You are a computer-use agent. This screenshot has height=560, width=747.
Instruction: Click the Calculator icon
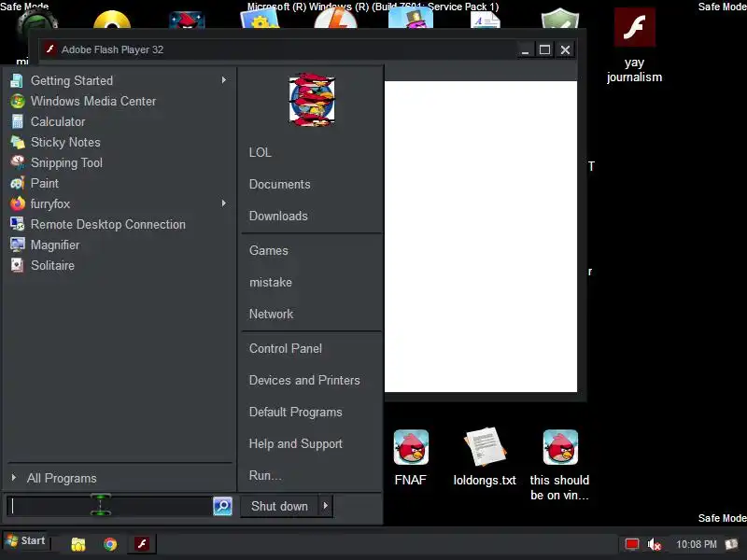18,121
